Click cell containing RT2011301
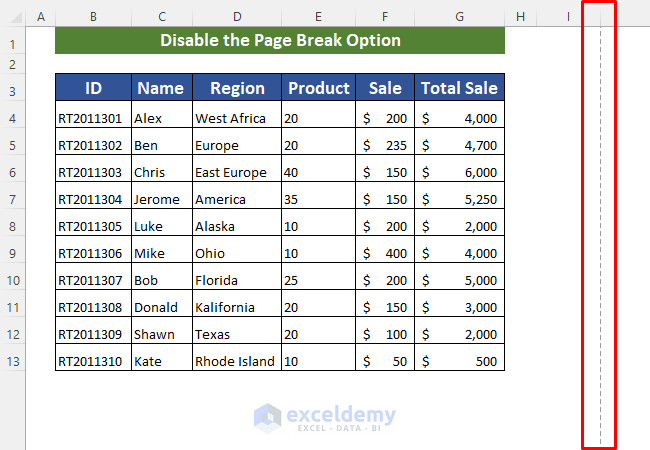Image resolution: width=650 pixels, height=450 pixels. pos(93,118)
